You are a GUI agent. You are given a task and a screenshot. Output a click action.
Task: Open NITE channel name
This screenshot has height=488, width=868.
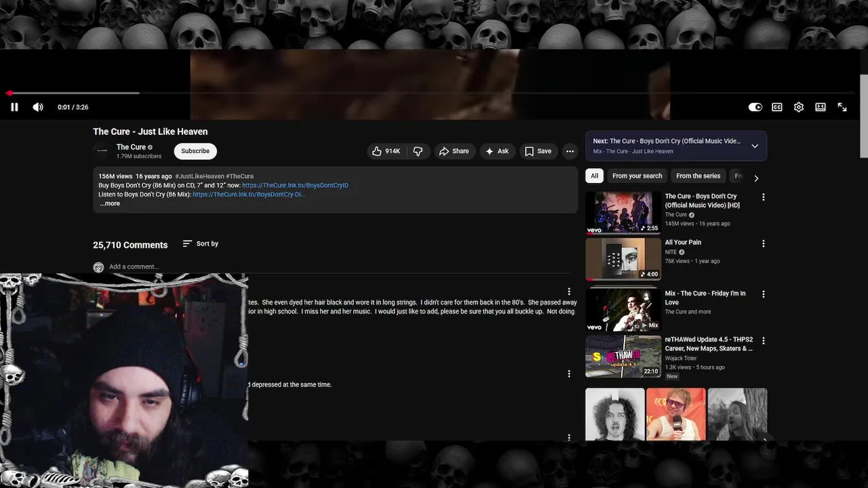671,252
